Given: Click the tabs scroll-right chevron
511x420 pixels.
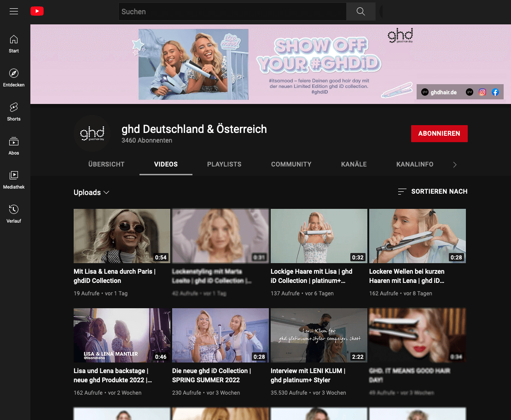Looking at the screenshot, I should click(x=455, y=165).
